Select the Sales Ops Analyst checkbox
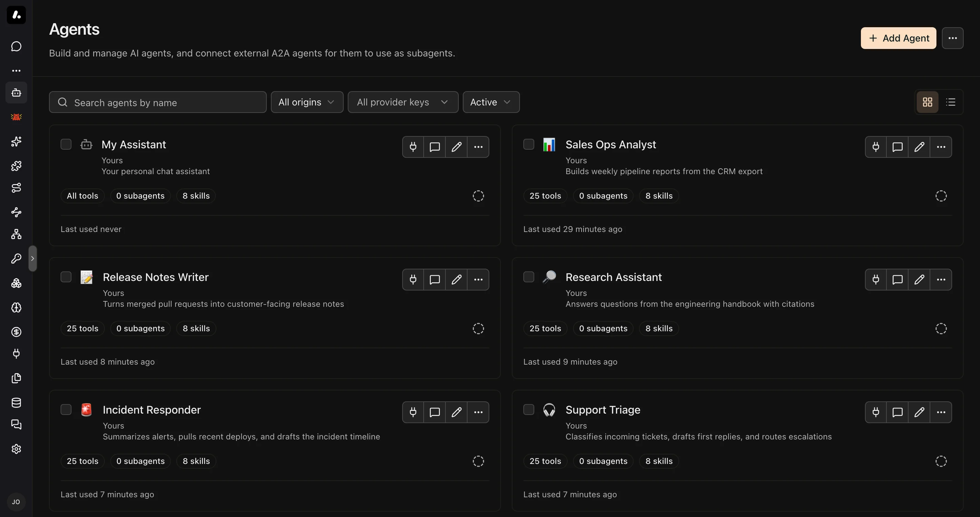 tap(529, 145)
